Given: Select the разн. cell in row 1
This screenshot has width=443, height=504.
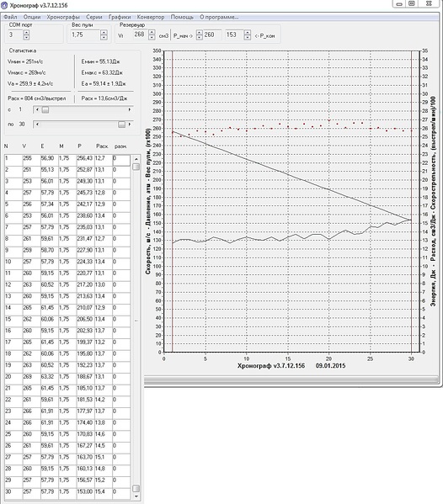Looking at the screenshot, I should (x=121, y=160).
